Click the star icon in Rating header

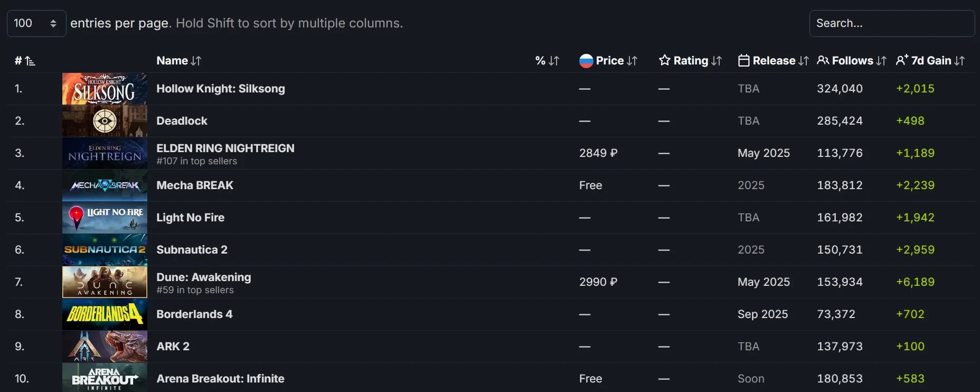664,60
